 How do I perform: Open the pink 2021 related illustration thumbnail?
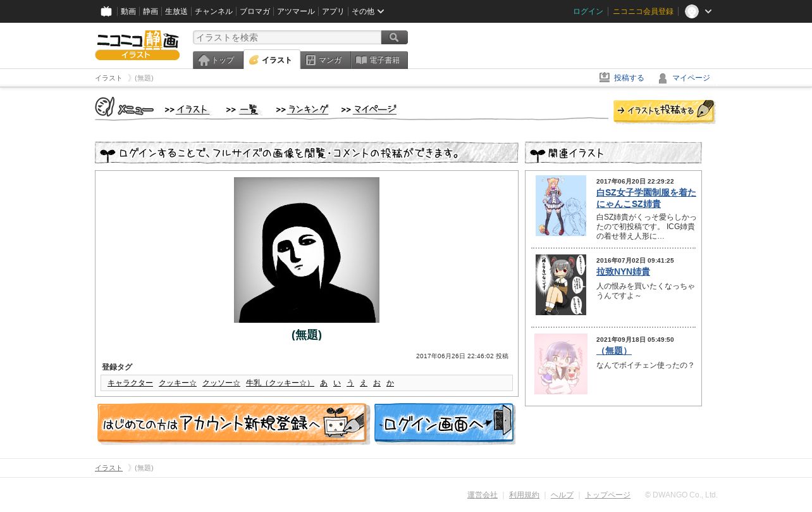click(x=561, y=364)
